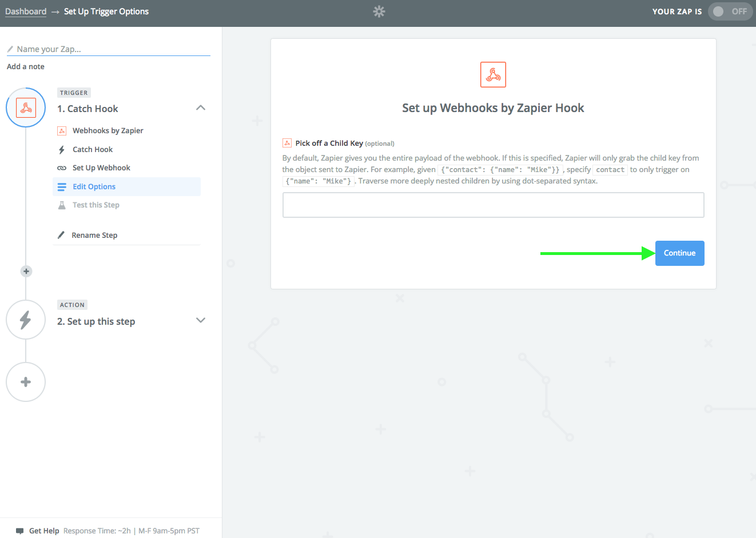Click the lightning bolt icon beside Catch Hook
The height and width of the screenshot is (538, 756).
click(62, 150)
